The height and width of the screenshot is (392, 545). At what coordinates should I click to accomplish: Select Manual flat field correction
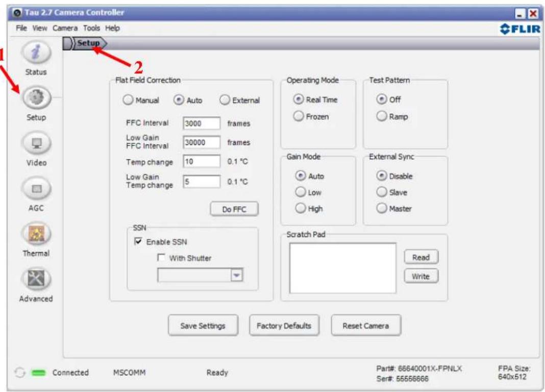tap(128, 100)
